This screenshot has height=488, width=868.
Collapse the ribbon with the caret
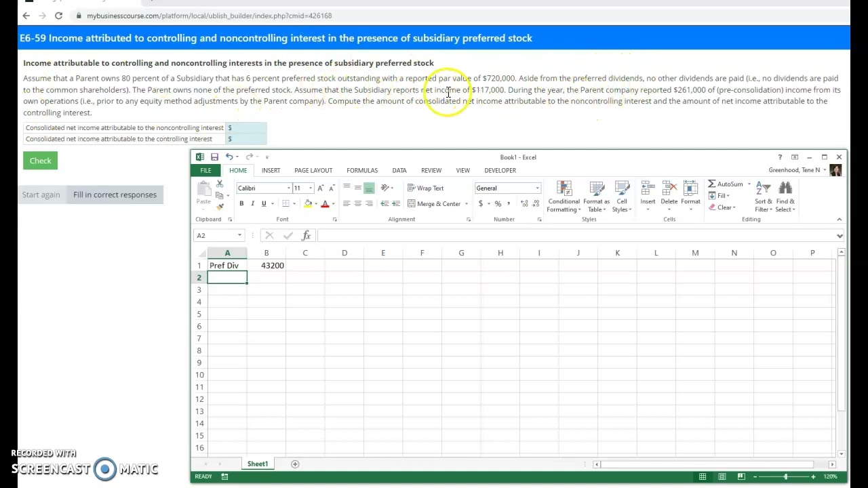840,219
